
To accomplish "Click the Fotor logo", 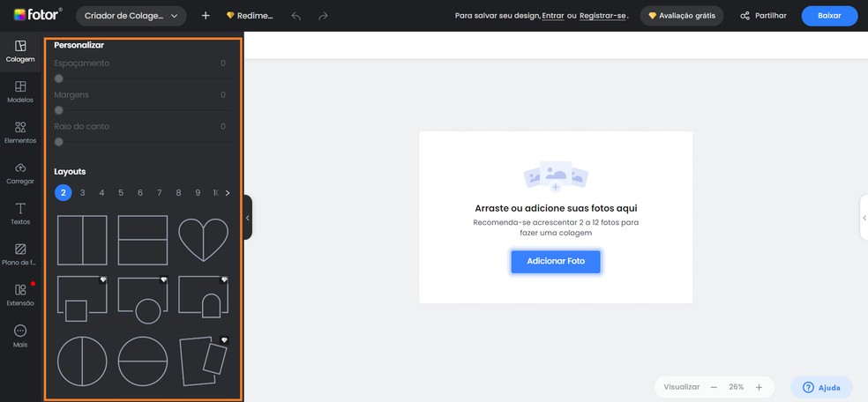I will coord(38,16).
